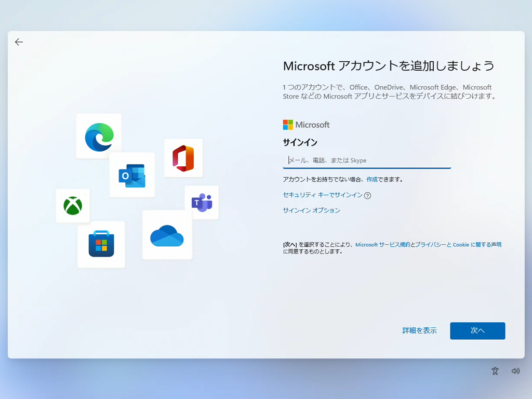Viewport: 532px width, 399px height.
Task: Open the accessibility options icon
Action: click(x=495, y=371)
